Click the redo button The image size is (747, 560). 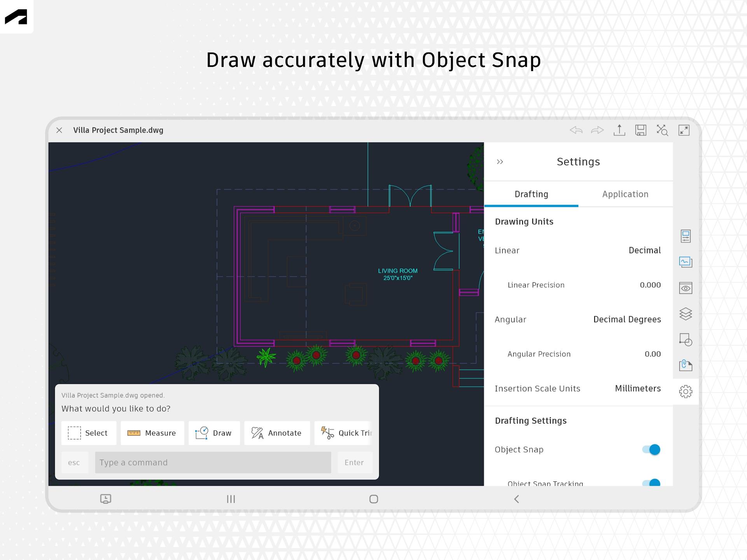[x=598, y=131]
